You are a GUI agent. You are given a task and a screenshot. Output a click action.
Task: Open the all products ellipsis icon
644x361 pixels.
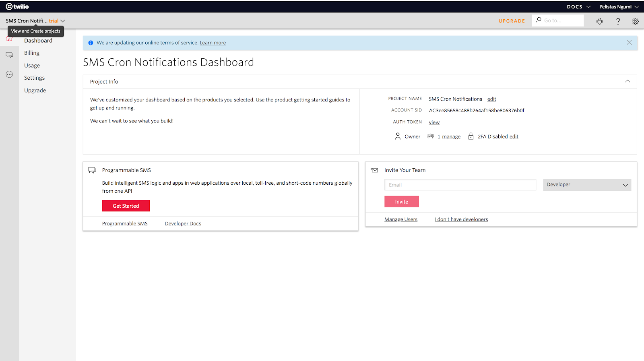(x=9, y=74)
